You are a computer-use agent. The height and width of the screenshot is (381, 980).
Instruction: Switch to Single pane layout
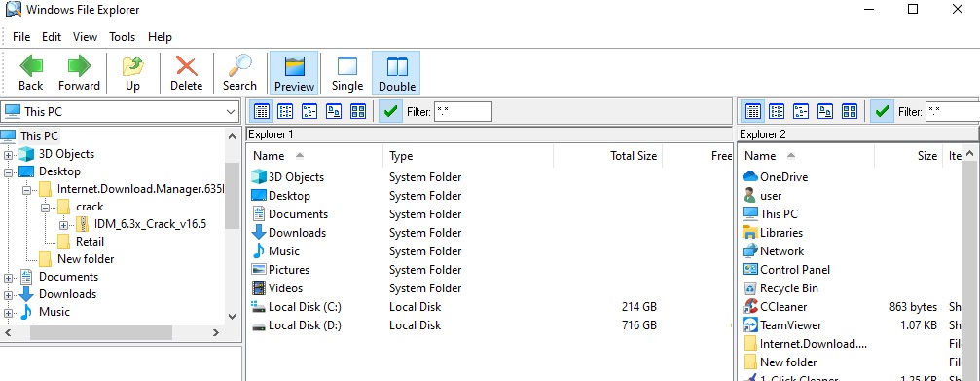(x=346, y=73)
